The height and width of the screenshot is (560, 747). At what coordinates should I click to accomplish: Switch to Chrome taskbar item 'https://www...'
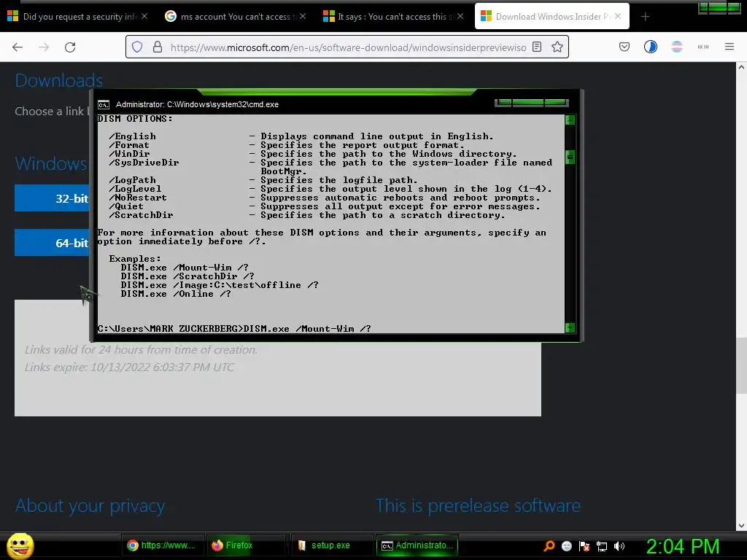click(x=163, y=545)
